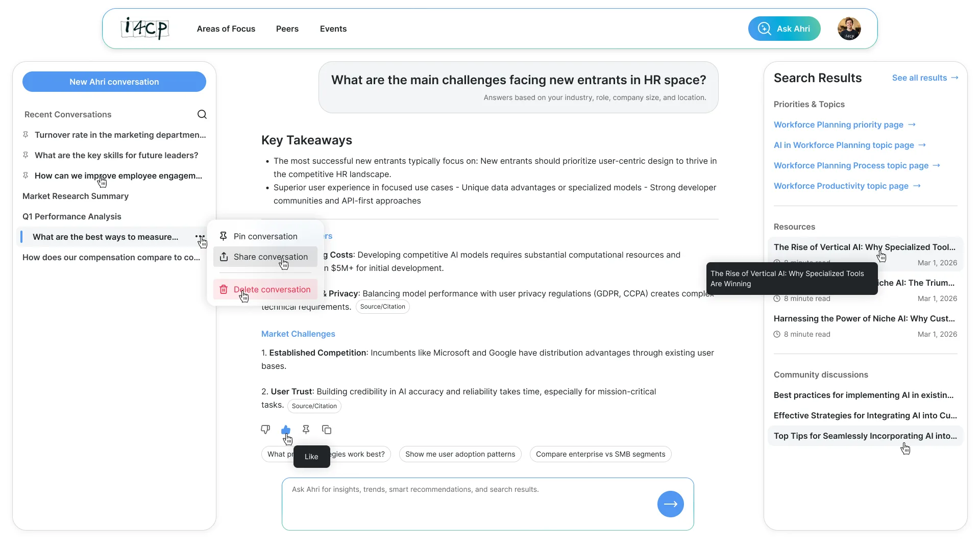Open Workforce Productivity topic page link
980x551 pixels.
click(x=847, y=186)
